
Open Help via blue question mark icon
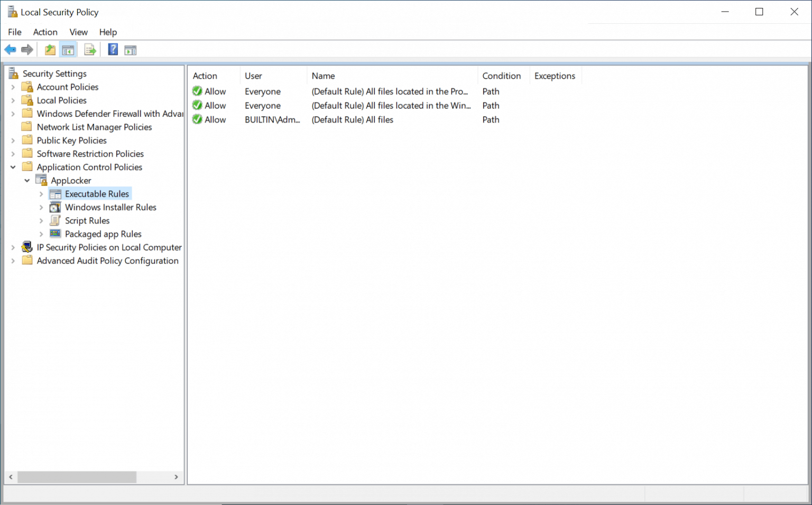coord(113,50)
